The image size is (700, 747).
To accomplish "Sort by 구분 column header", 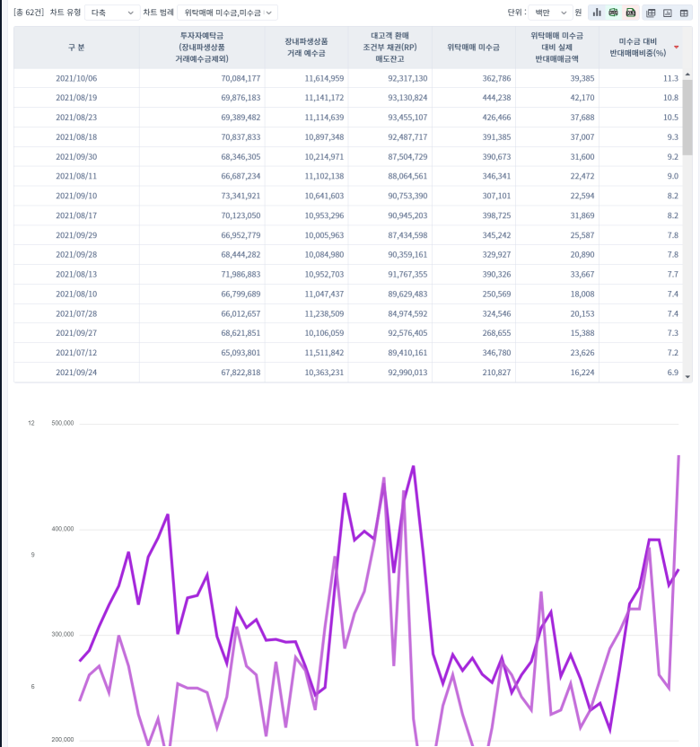I will [76, 48].
